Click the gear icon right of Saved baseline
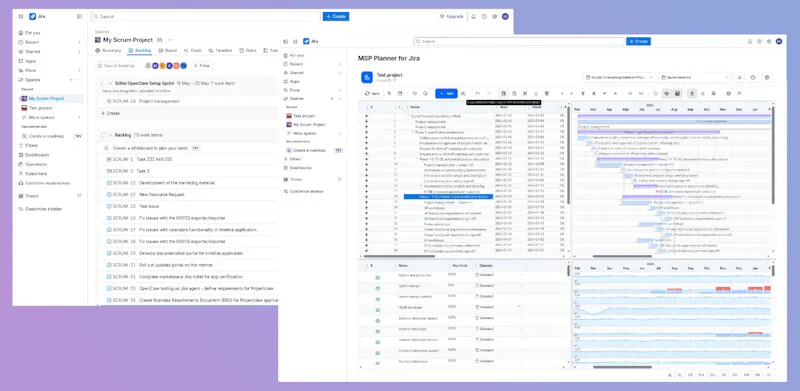The height and width of the screenshot is (391, 800). (767, 78)
